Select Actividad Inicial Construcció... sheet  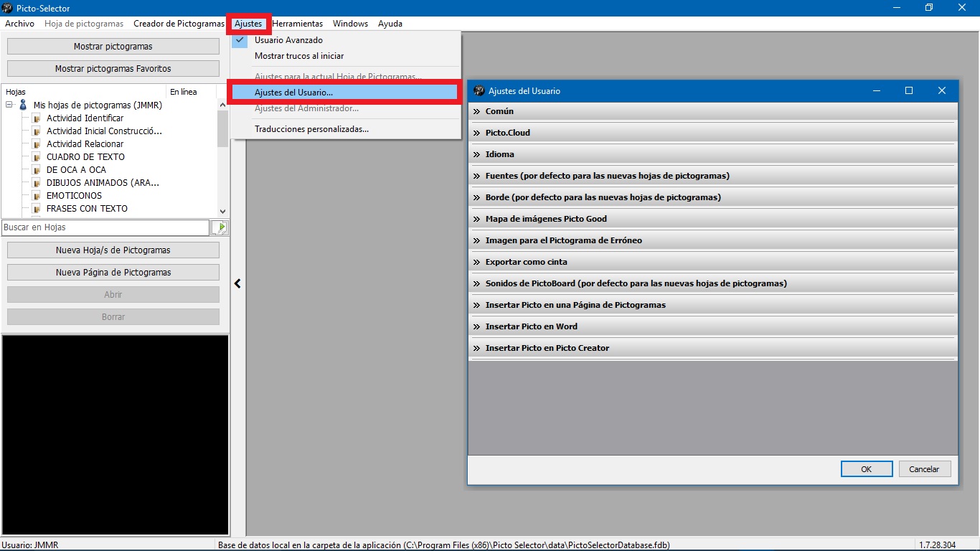point(104,131)
